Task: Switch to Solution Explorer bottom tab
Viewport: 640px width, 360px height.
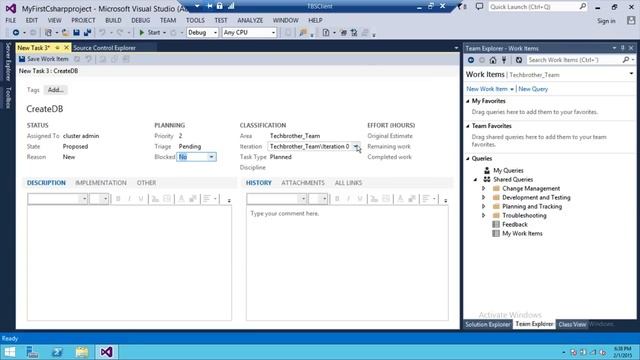Action: point(488,324)
